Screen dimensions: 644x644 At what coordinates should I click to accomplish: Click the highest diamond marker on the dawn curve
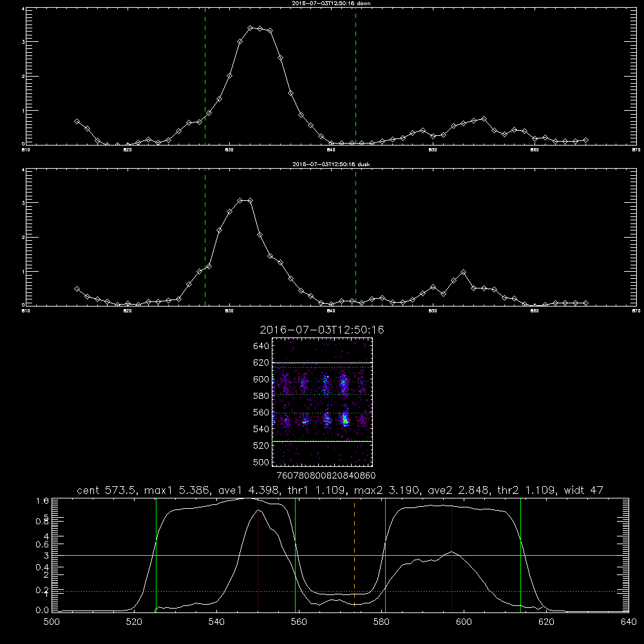(250, 28)
